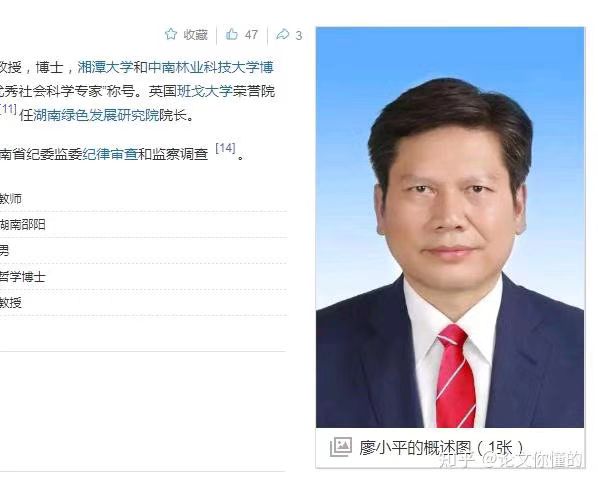
Task: Open the portrait photo of 廖小平
Action: coord(450,227)
